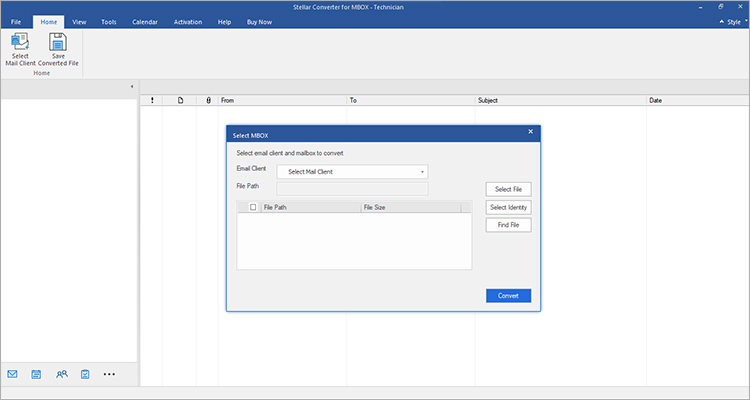This screenshot has width=750, height=400.
Task: Sort by the importance exclamation column icon
Action: (x=152, y=100)
